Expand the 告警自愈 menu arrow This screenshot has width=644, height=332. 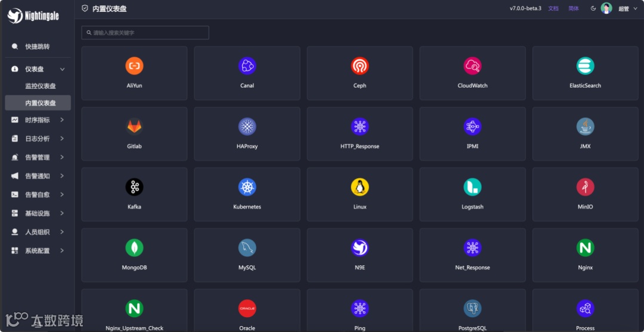62,194
